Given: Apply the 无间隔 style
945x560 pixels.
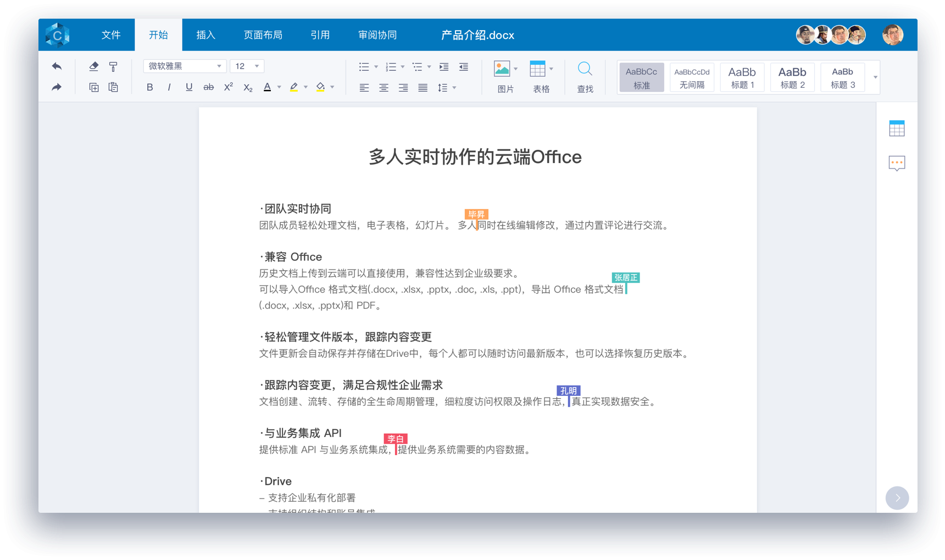Looking at the screenshot, I should [x=692, y=77].
